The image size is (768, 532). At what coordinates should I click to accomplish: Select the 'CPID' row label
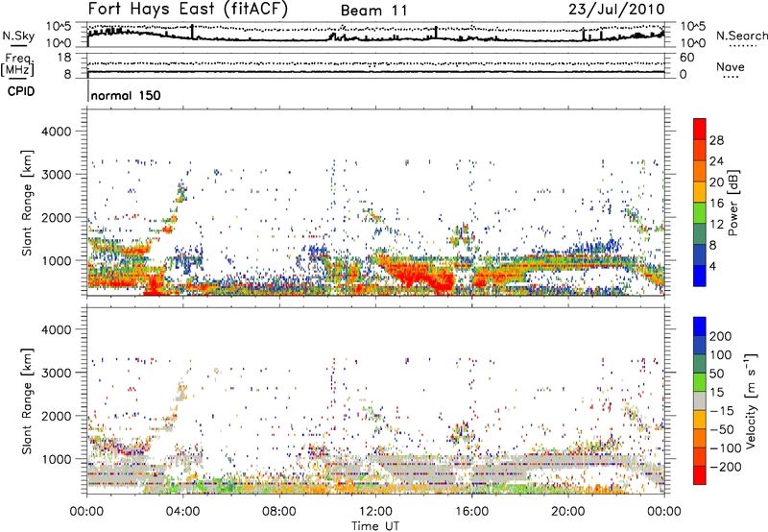tap(21, 91)
